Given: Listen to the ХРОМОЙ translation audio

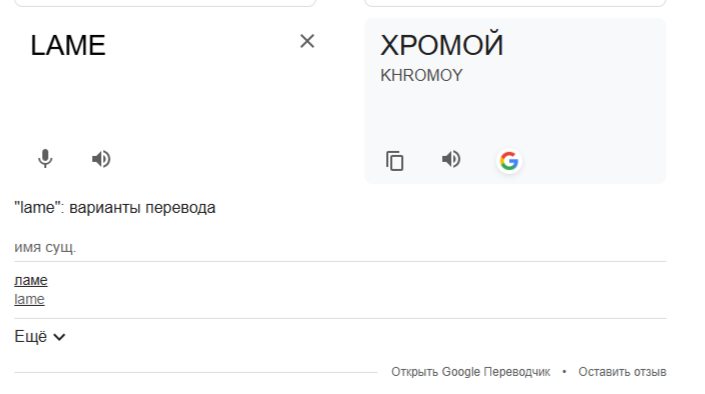Looking at the screenshot, I should (451, 159).
